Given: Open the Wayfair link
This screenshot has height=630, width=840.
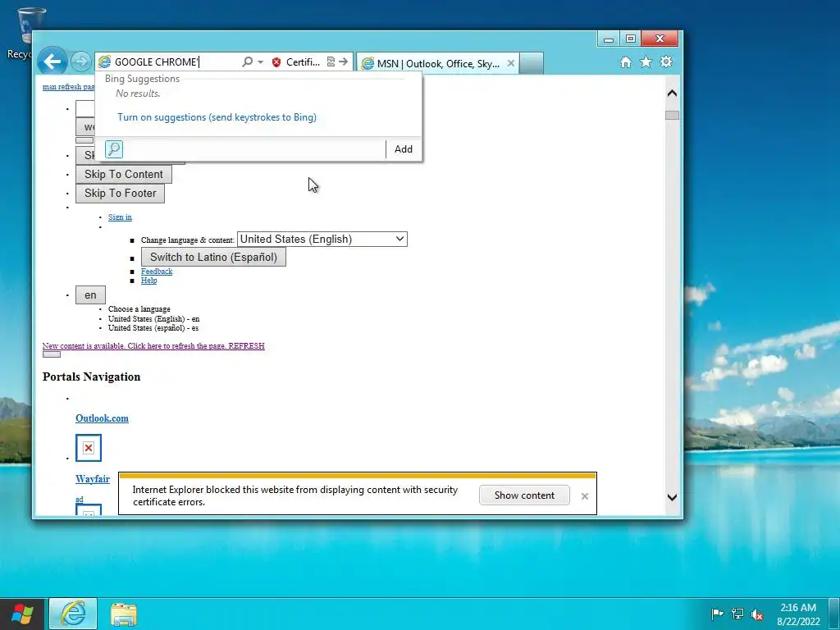Looking at the screenshot, I should point(93,479).
